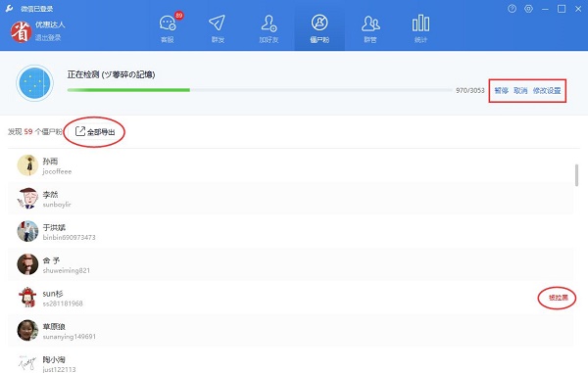Click the blue radar scanning icon
The image size is (588, 373).
34,83
